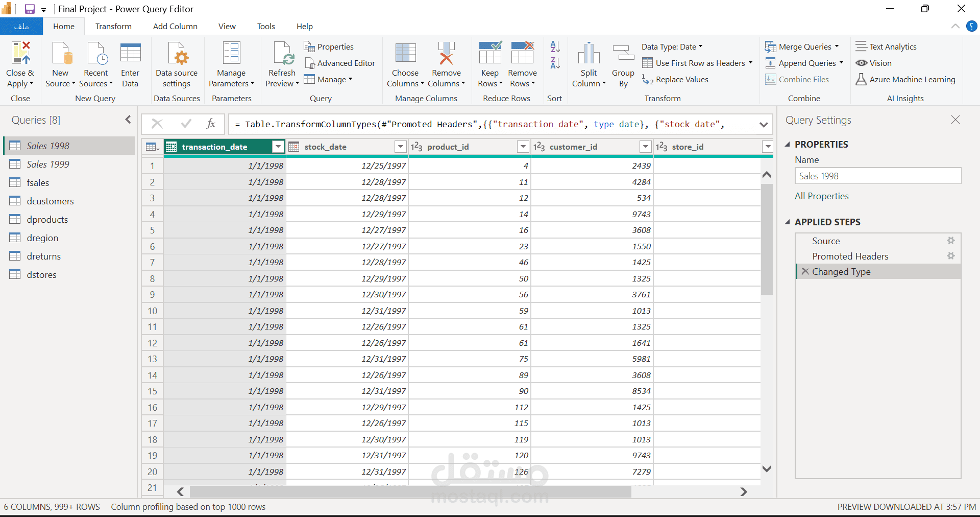980x517 pixels.
Task: Click Sort ascending A to Z icon
Action: [555, 47]
